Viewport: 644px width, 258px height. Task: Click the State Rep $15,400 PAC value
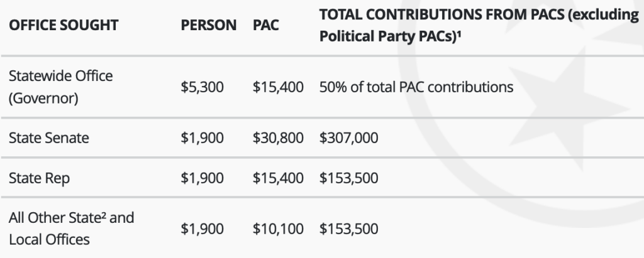pyautogui.click(x=278, y=178)
